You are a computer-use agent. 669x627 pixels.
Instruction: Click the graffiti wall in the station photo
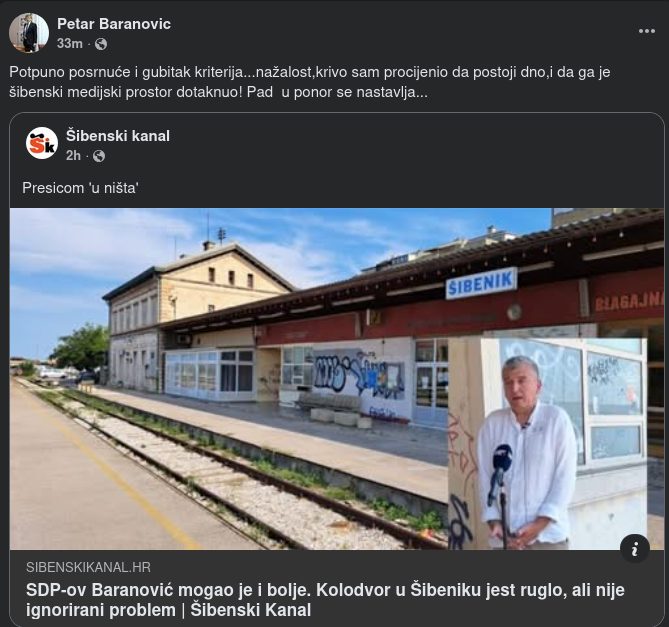359,375
